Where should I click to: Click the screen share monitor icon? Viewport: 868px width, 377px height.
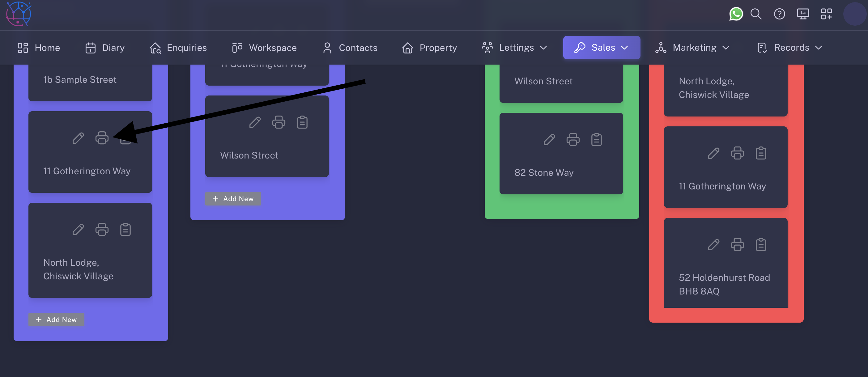click(803, 14)
